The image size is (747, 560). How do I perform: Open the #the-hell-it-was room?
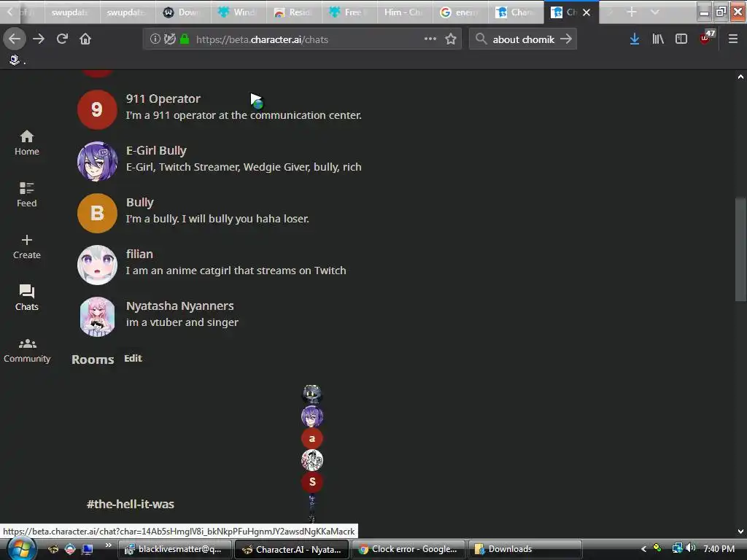[x=131, y=504]
